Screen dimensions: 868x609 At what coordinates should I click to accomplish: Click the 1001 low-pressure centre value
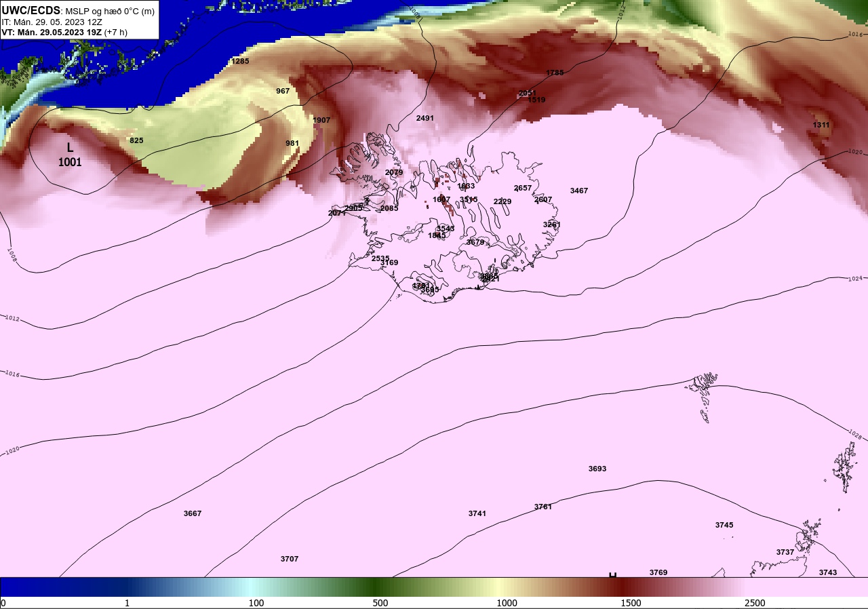click(70, 162)
